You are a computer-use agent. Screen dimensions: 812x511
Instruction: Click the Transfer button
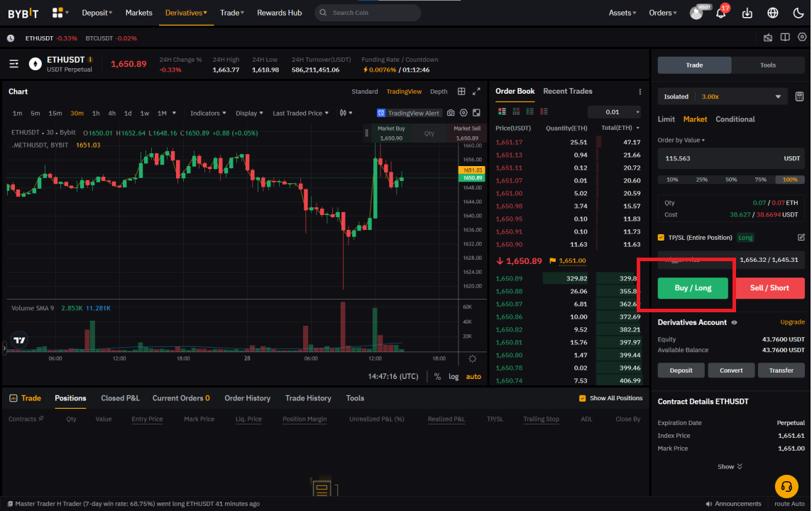pyautogui.click(x=781, y=370)
